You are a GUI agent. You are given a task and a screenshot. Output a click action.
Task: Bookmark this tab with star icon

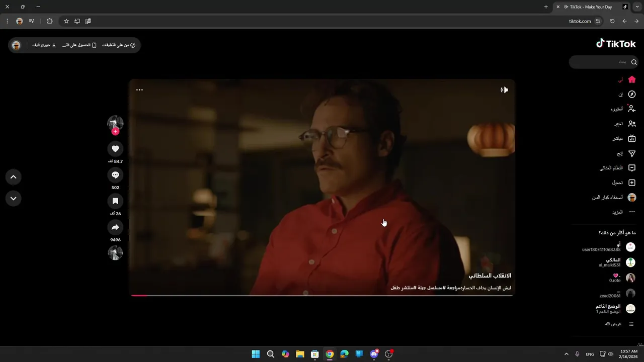(x=66, y=21)
